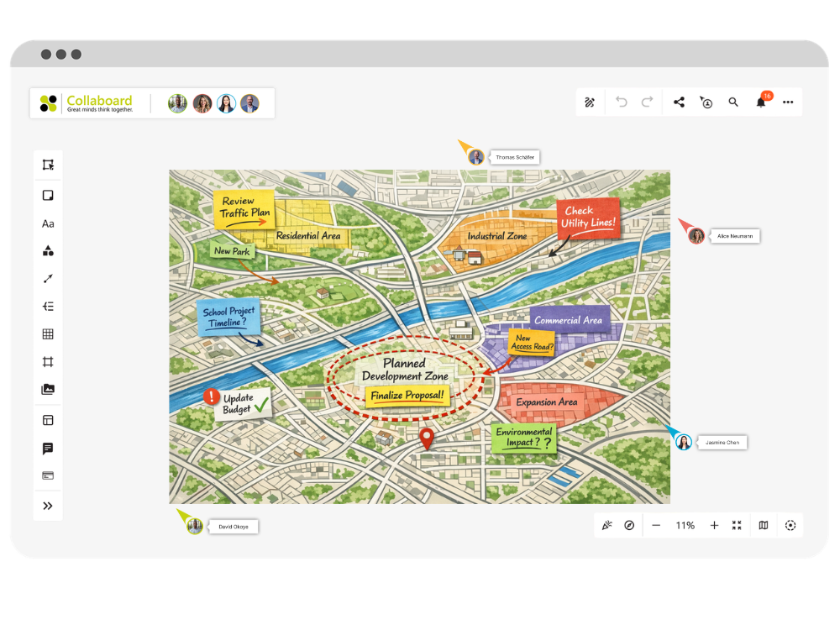840x630 pixels.
Task: Expand hidden tools with the double-arrow
Action: [x=48, y=505]
